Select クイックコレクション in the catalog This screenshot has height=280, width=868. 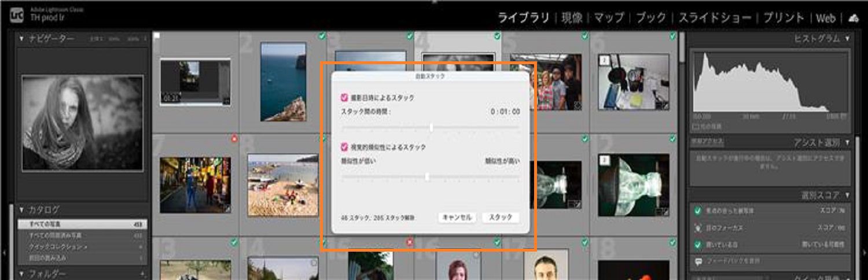coord(82,246)
